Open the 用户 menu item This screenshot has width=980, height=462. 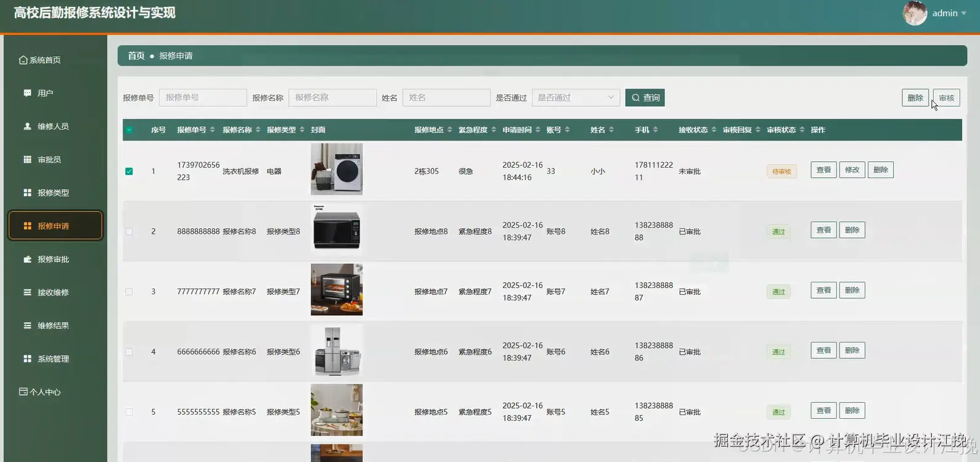point(54,93)
